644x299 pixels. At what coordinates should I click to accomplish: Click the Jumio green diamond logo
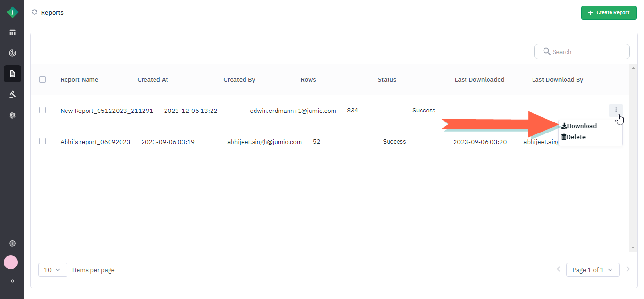click(x=12, y=12)
